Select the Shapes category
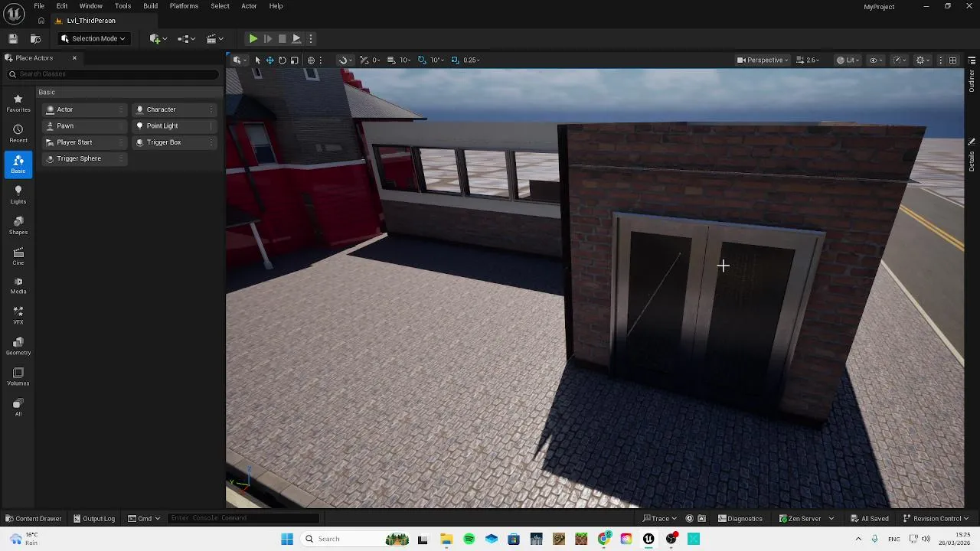This screenshot has height=551, width=980. pyautogui.click(x=18, y=226)
